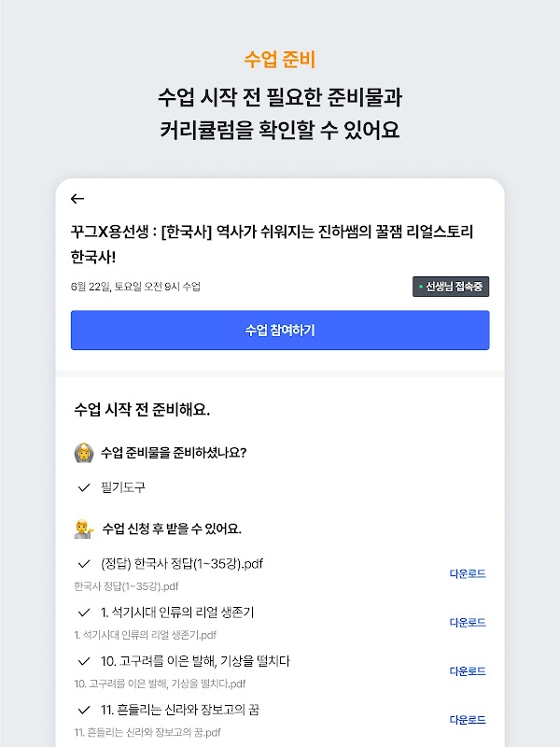Toggle checkmark for 고구려를 이은 발해
560x747 pixels.
click(x=84, y=661)
